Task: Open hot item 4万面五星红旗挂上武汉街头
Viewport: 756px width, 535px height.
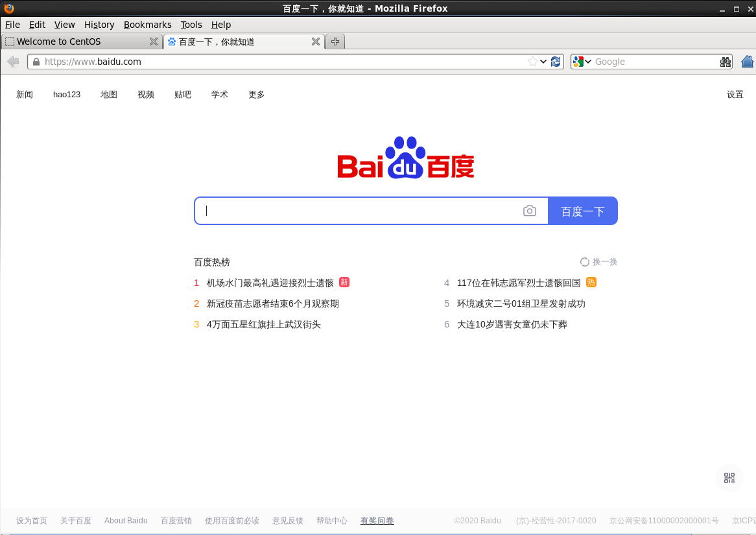Action: [264, 324]
